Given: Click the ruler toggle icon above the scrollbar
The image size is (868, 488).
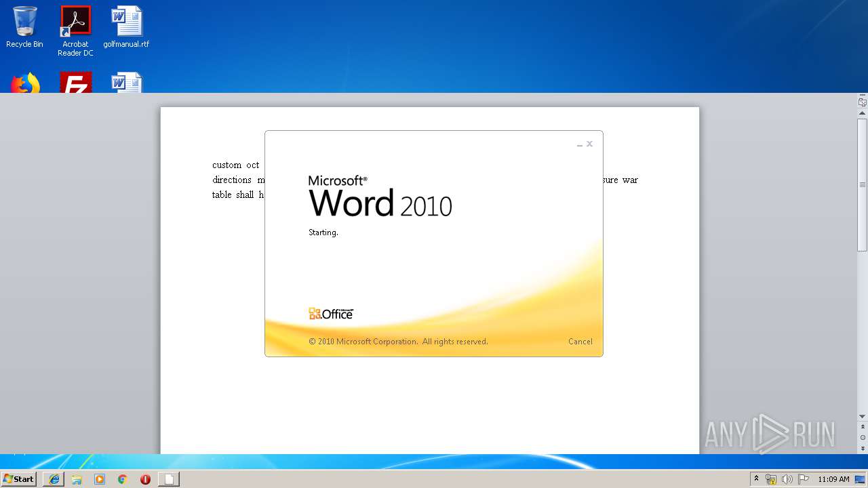Looking at the screenshot, I should tap(863, 102).
